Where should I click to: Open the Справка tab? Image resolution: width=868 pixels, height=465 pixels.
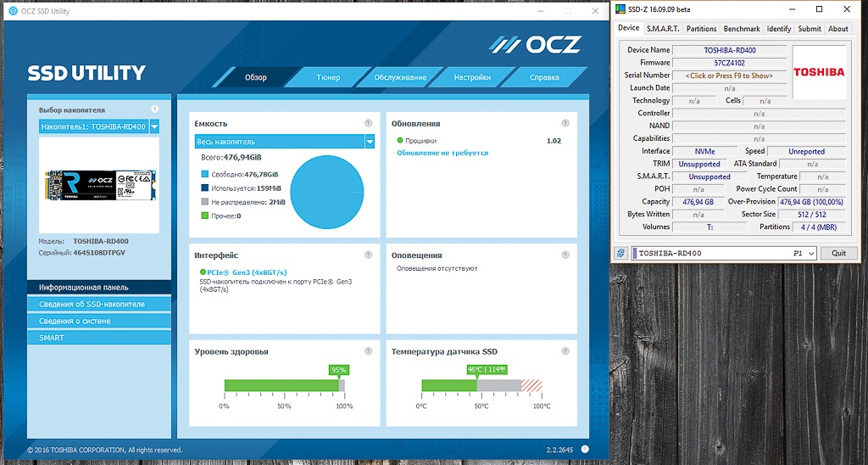(x=544, y=77)
